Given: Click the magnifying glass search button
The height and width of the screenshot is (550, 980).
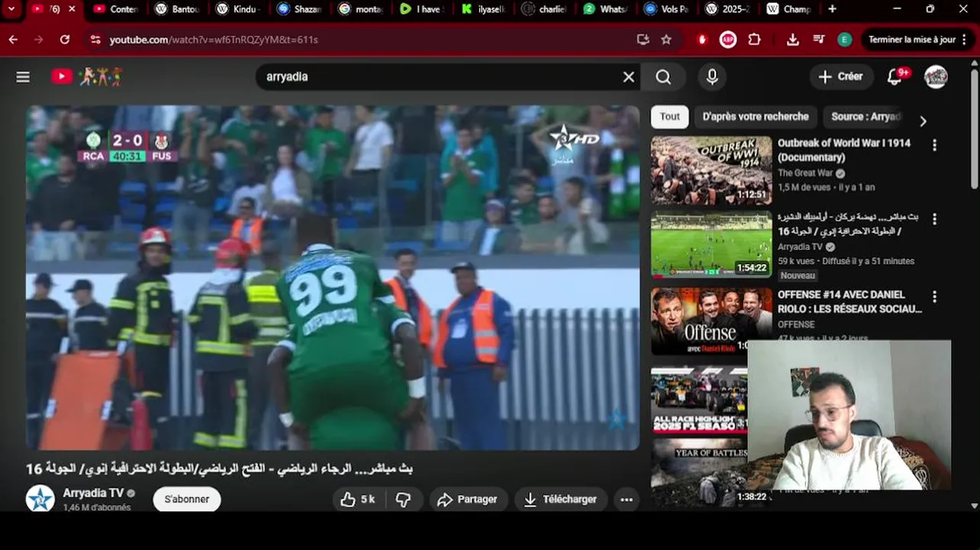Looking at the screenshot, I should [663, 77].
